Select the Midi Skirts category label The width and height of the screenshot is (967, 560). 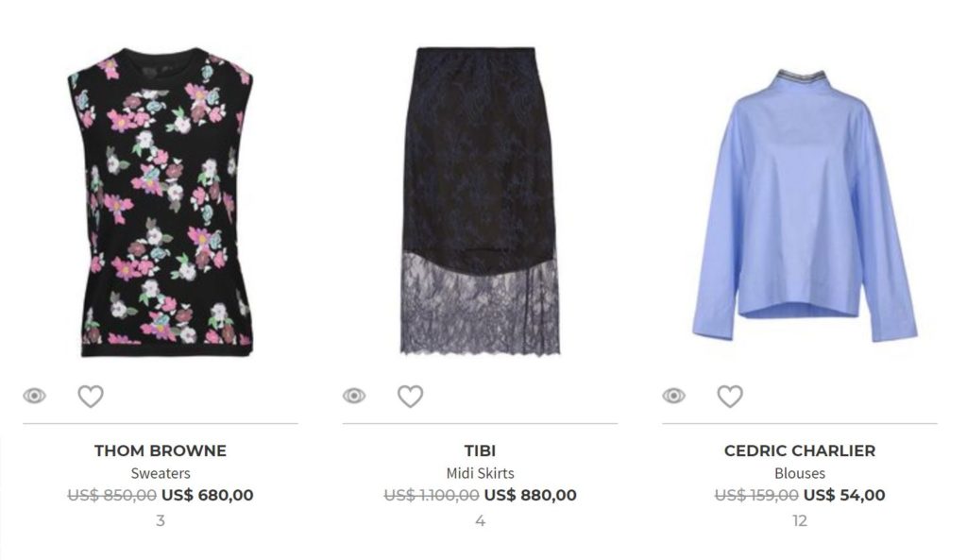click(480, 473)
